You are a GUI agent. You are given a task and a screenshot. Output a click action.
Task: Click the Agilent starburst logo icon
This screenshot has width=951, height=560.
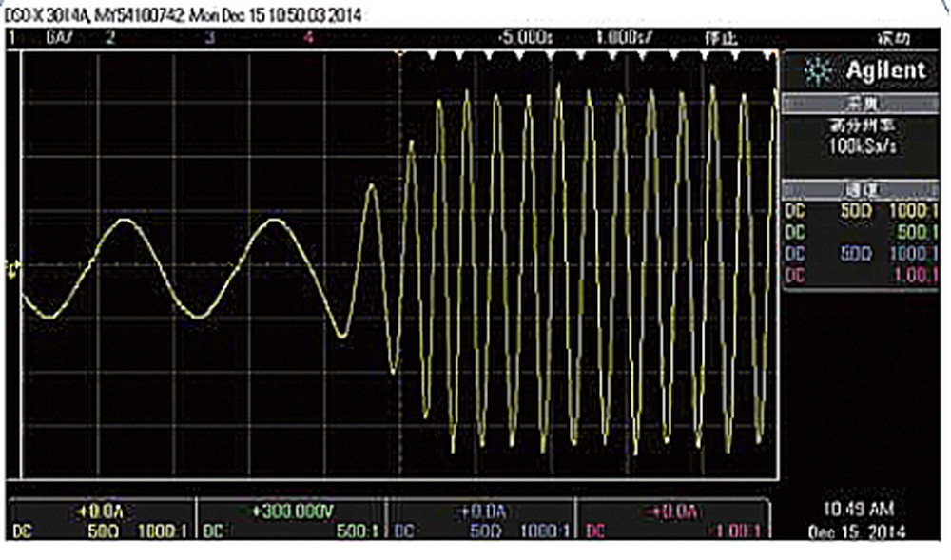point(806,71)
